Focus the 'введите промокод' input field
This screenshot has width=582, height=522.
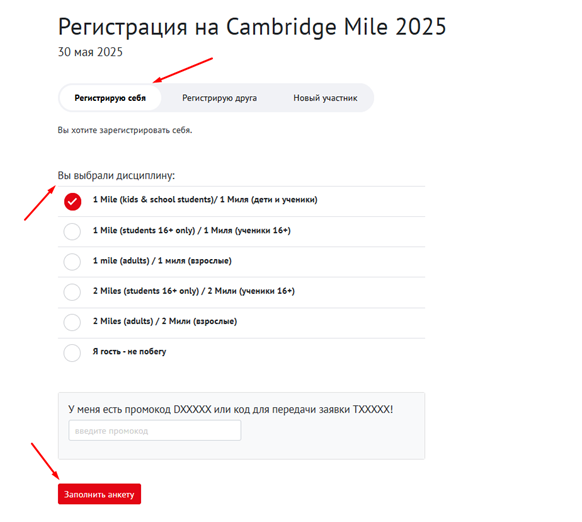point(155,431)
